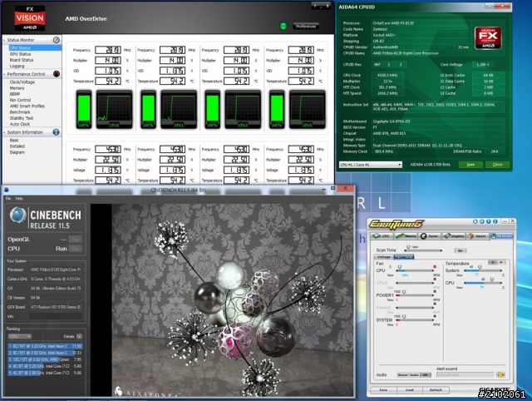Screen dimensions: 532x401
Task: Click the AMD FX badge in AIDA64 CPUID
Action: 488,38
